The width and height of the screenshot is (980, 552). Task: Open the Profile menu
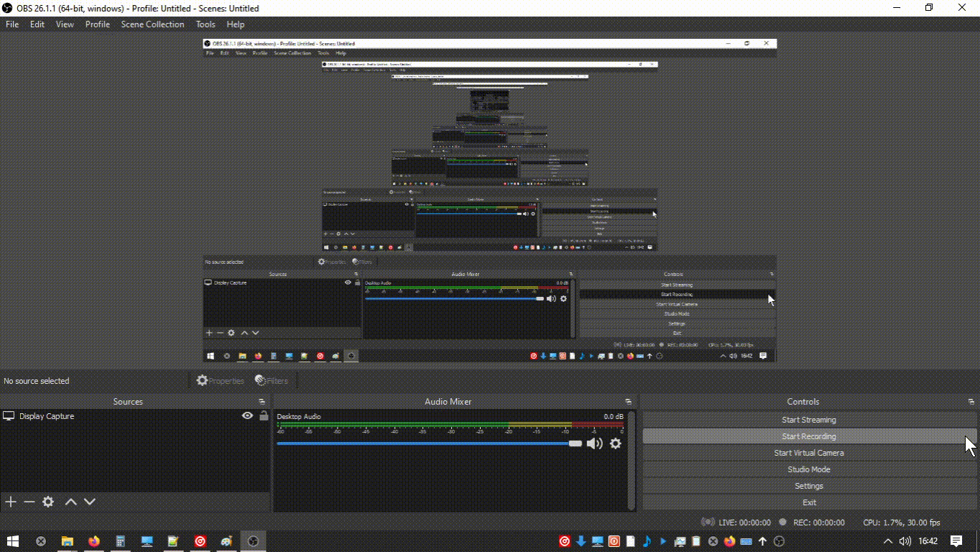tap(98, 24)
